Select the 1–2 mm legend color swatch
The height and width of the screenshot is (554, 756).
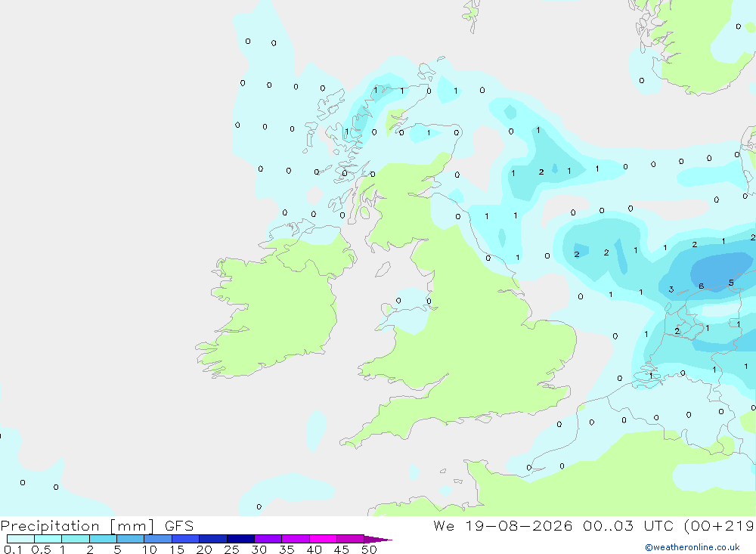click(76, 539)
